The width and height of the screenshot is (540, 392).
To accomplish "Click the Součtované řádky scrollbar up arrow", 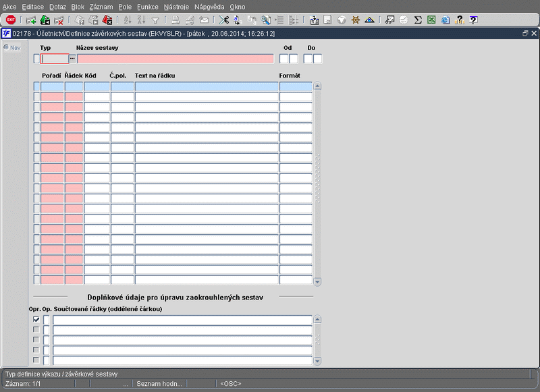I will pyautogui.click(x=317, y=319).
